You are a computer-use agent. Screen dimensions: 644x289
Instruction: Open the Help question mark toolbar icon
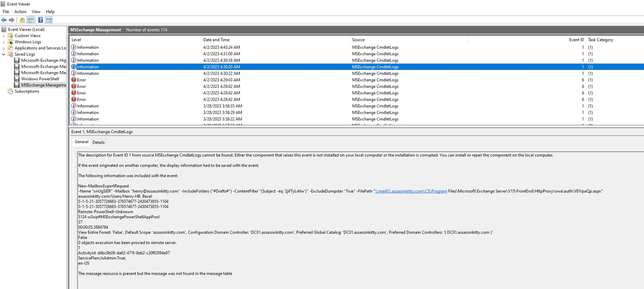click(x=41, y=20)
